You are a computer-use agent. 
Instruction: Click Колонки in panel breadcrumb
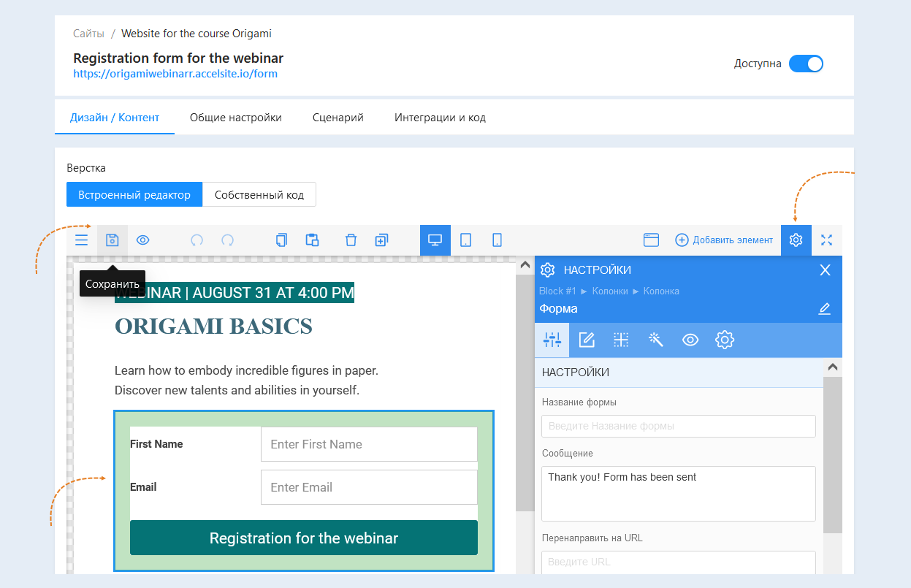[x=610, y=291]
